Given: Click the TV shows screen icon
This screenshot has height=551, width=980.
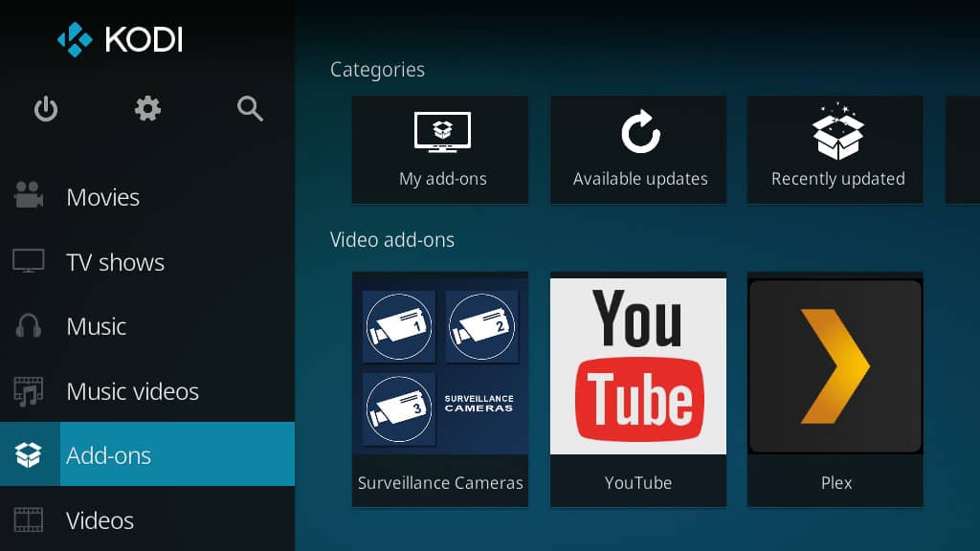Looking at the screenshot, I should click(28, 260).
